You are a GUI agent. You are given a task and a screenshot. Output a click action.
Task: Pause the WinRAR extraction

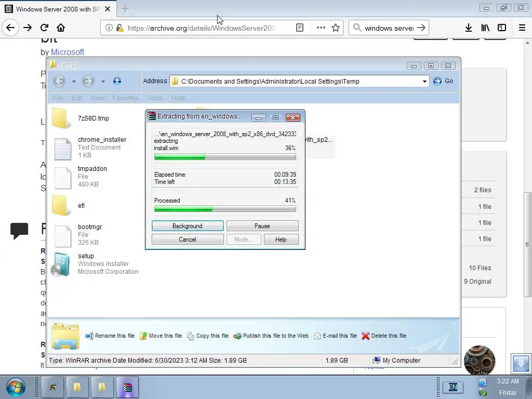pos(262,226)
